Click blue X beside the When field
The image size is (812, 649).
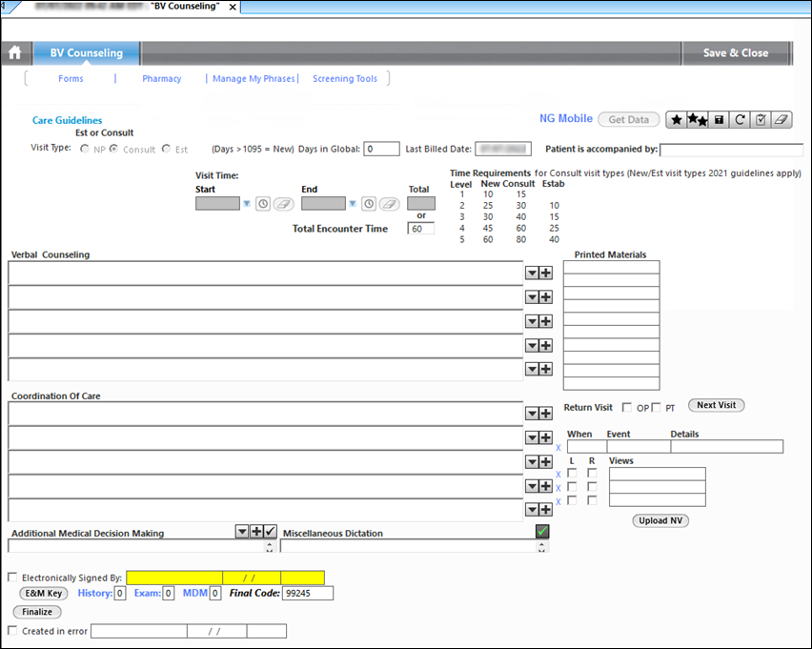(x=558, y=448)
